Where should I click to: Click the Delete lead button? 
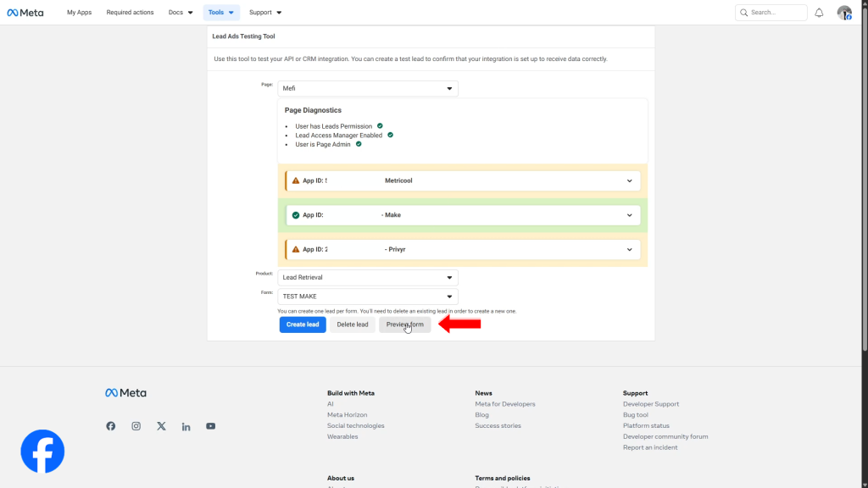(x=352, y=324)
